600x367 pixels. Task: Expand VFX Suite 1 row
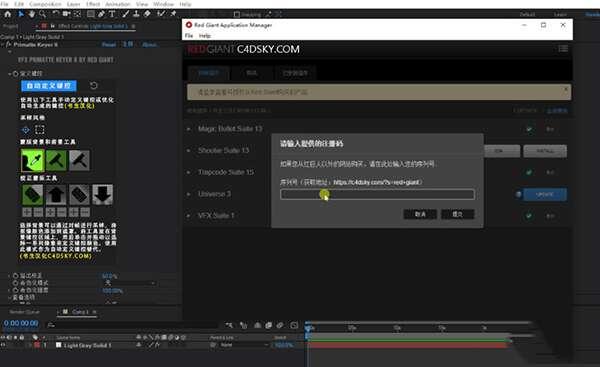189,216
